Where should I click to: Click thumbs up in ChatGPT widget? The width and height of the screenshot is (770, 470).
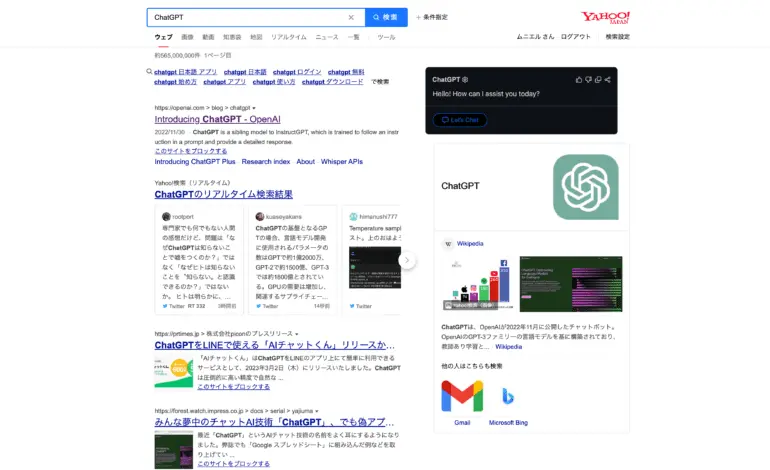pos(578,80)
